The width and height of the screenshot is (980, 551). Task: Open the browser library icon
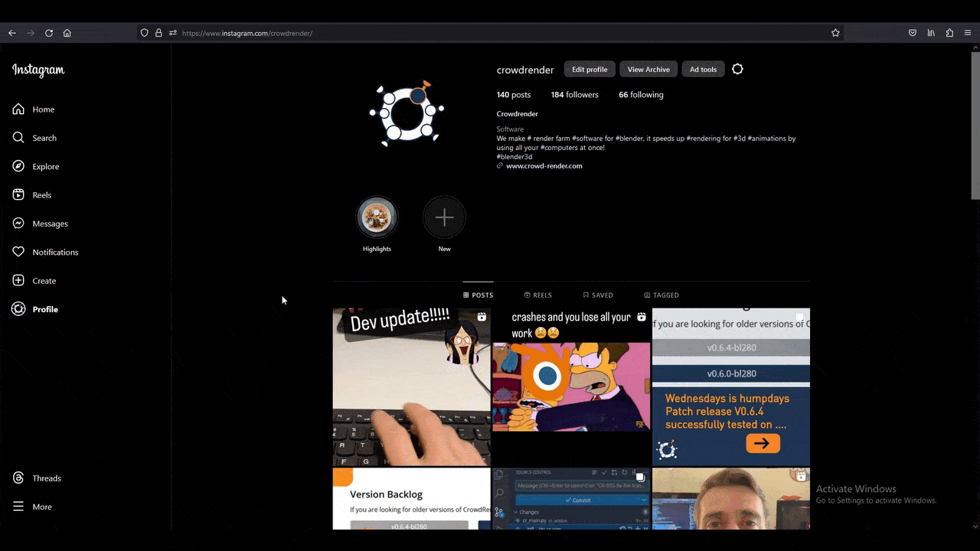click(931, 33)
